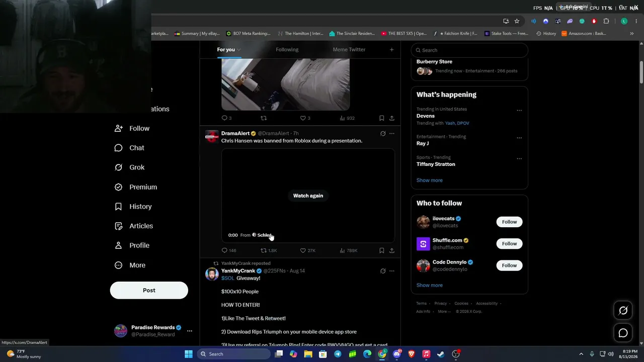Click the DramaAlert avatar

click(212, 136)
